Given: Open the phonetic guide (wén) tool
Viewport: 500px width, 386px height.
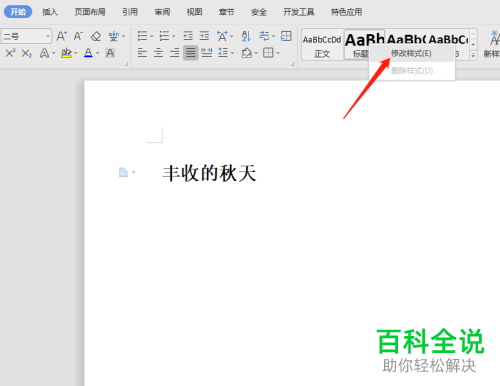Looking at the screenshot, I should [x=114, y=36].
